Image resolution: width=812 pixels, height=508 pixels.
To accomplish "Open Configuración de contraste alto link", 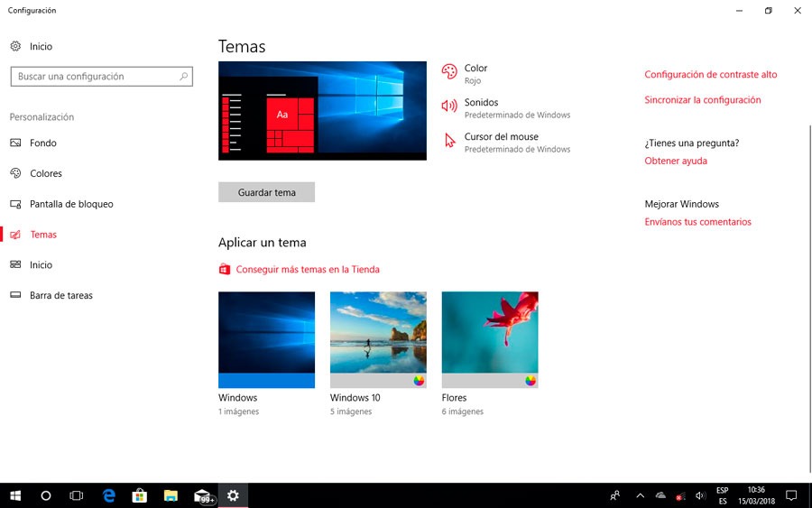I will [x=710, y=75].
